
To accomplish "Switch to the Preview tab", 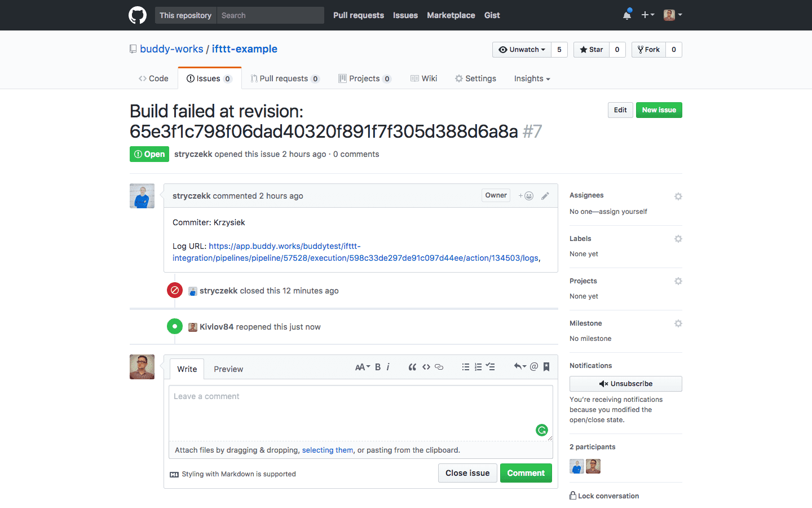I will click(x=228, y=369).
